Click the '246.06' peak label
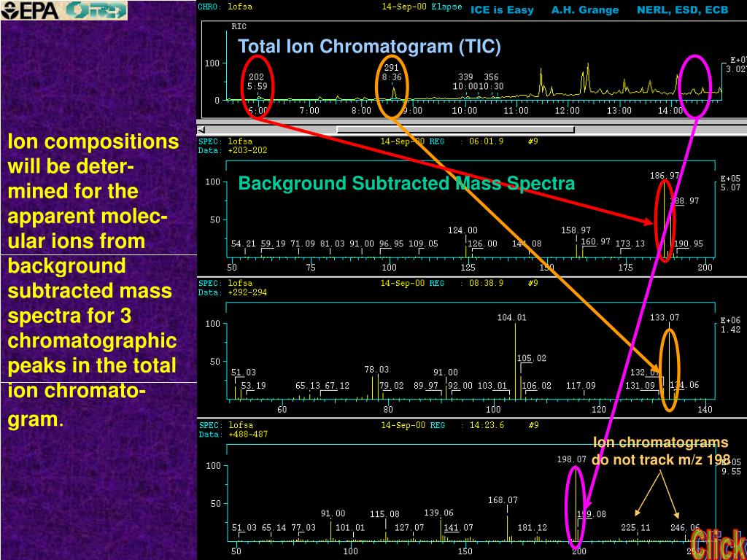The image size is (747, 560). 685,527
